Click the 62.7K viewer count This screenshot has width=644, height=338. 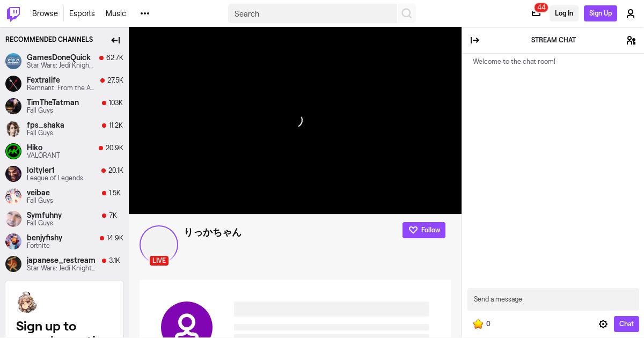point(115,57)
